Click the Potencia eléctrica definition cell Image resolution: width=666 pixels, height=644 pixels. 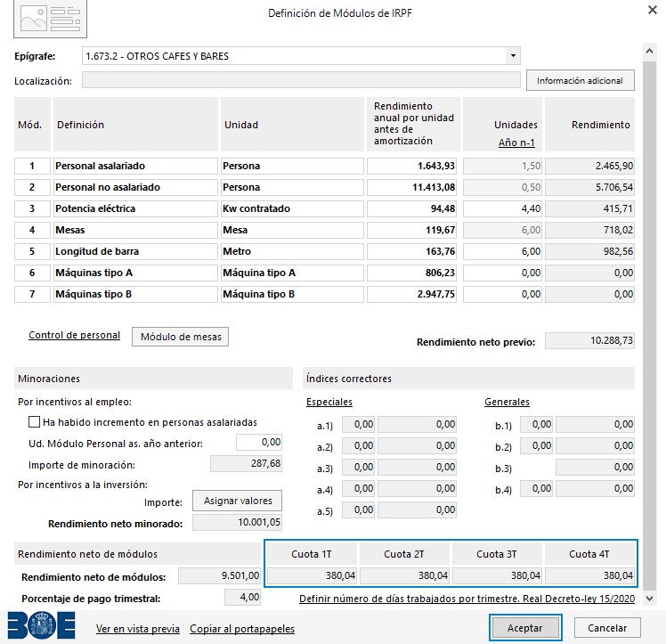(x=135, y=208)
